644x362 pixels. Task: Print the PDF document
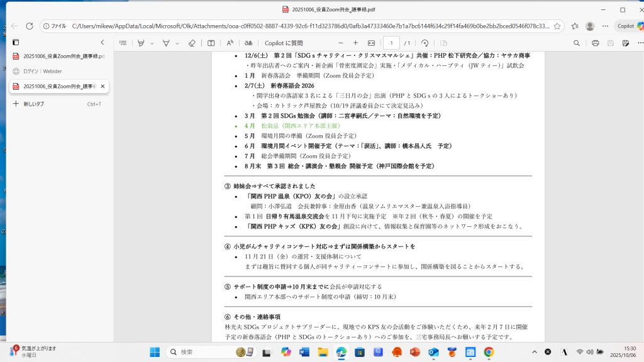[x=595, y=43]
